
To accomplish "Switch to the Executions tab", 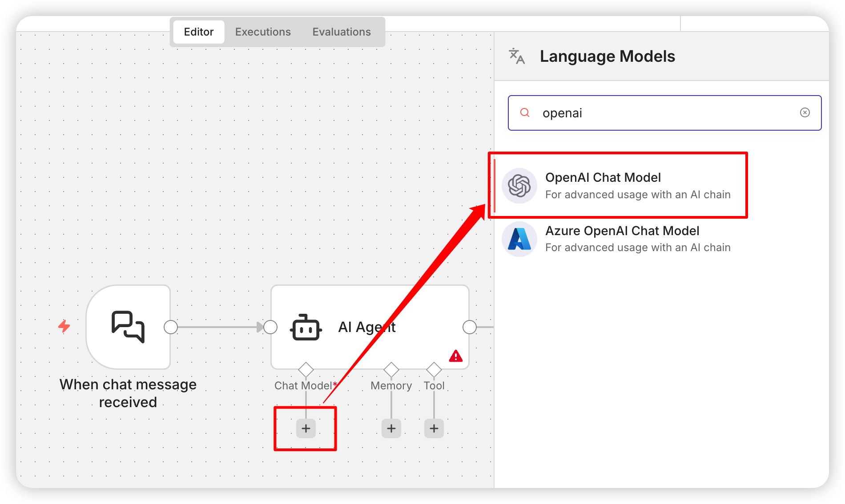I will pyautogui.click(x=263, y=32).
